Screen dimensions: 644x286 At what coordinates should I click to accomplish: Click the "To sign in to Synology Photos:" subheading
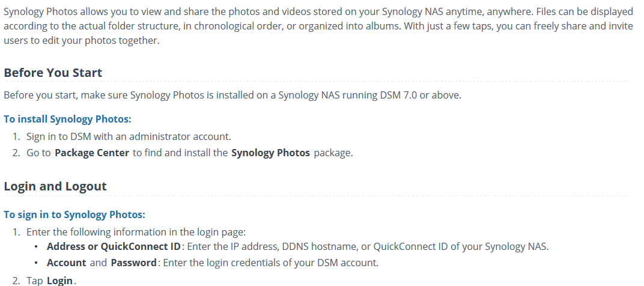[74, 214]
